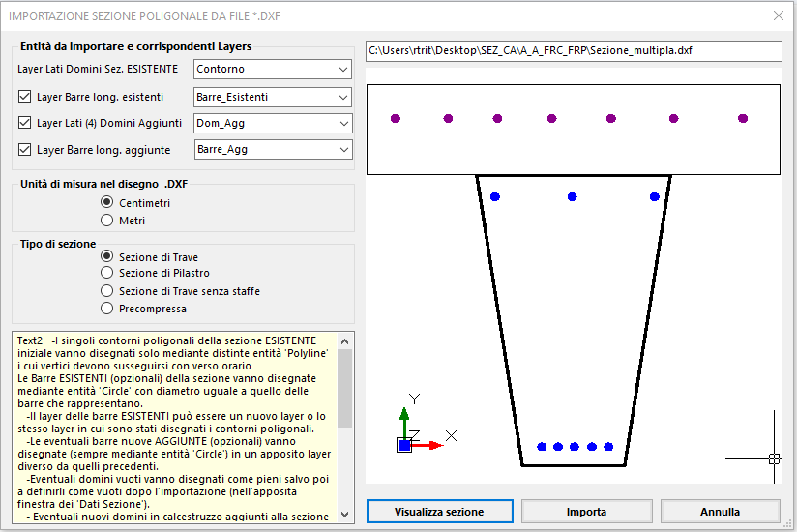
Task: Toggle Layer Barre long. aggiunte checkbox
Action: click(x=24, y=149)
